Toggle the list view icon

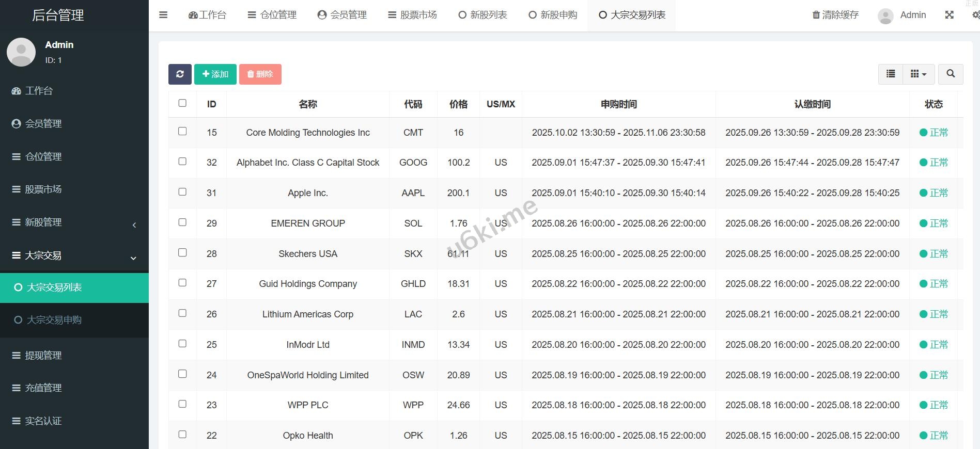pos(891,74)
